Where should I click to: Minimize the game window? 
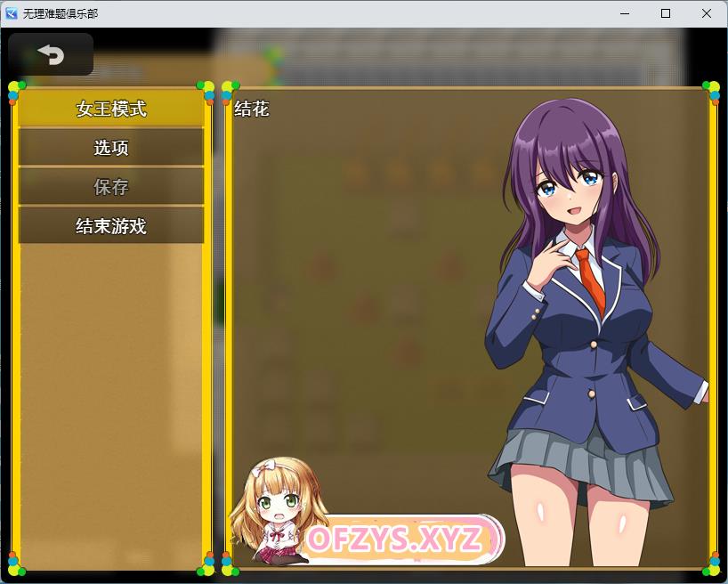click(624, 13)
